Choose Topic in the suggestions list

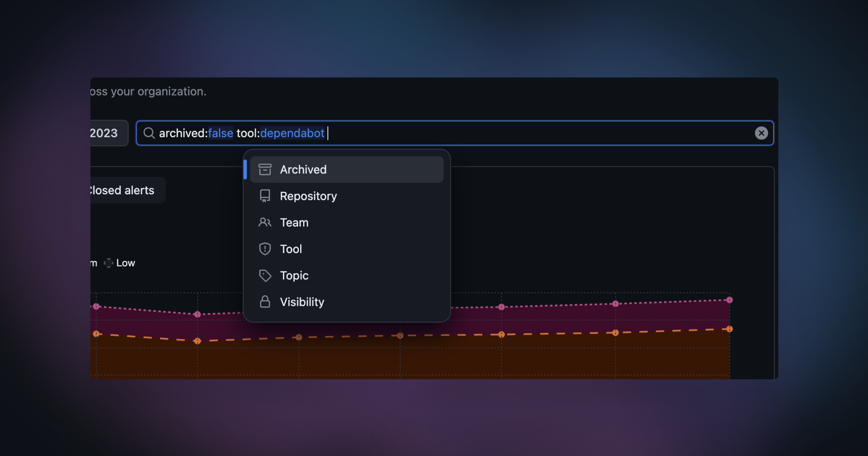[x=346, y=275]
